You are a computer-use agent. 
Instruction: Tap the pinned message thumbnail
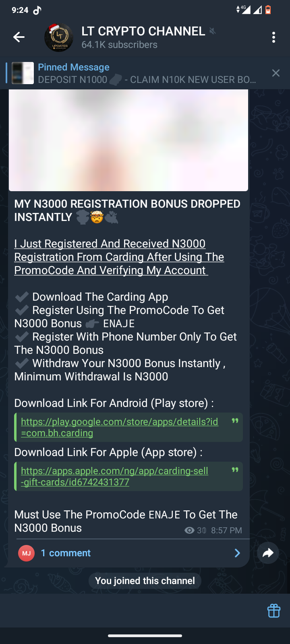(23, 73)
